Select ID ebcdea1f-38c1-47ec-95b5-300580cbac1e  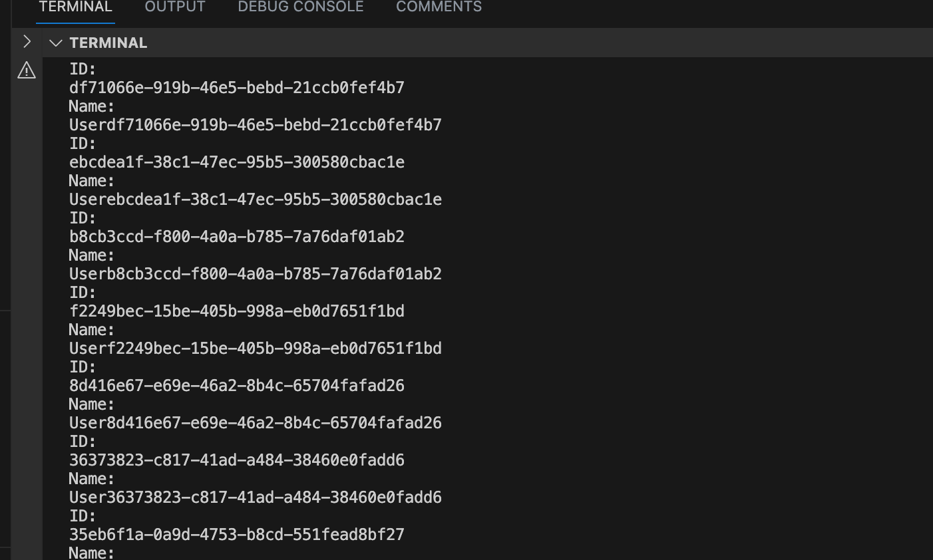237,162
